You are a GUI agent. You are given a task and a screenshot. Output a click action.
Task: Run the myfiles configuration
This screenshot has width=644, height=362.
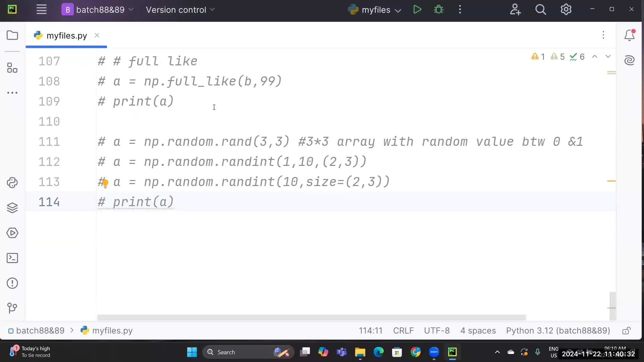(417, 9)
